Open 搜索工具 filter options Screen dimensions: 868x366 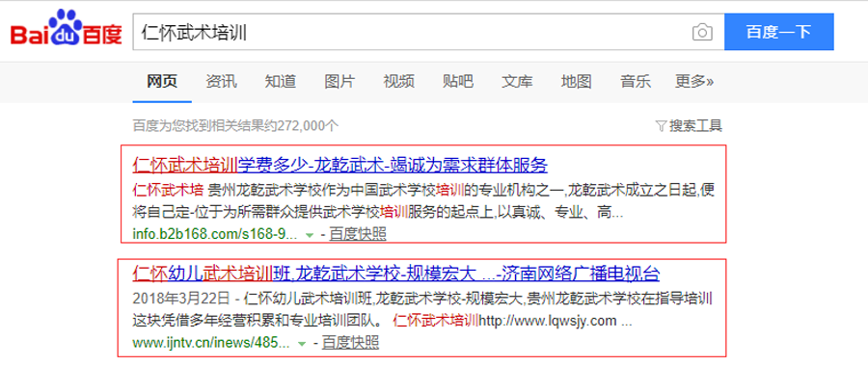[690, 126]
